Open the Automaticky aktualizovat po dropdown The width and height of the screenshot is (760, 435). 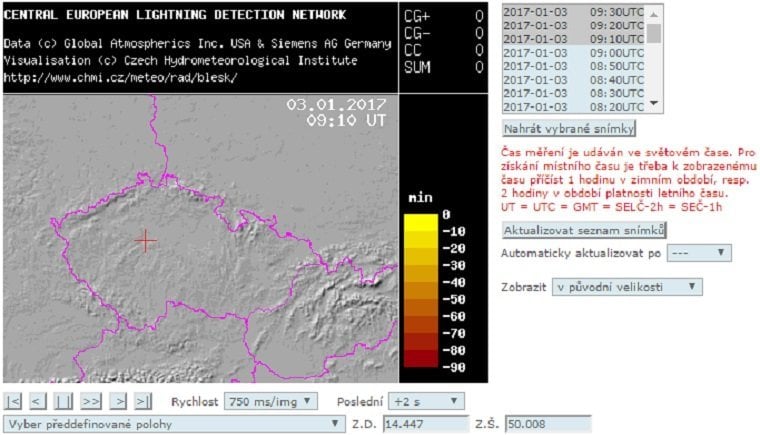699,253
